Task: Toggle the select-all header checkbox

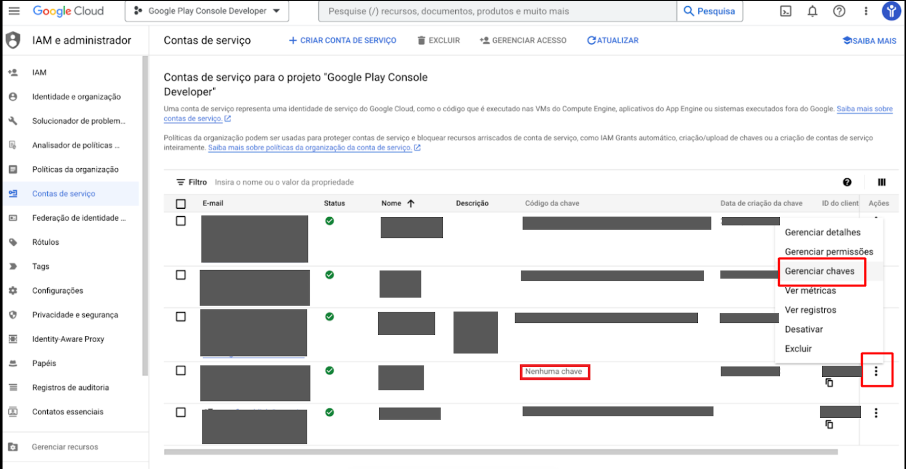Action: (x=181, y=203)
